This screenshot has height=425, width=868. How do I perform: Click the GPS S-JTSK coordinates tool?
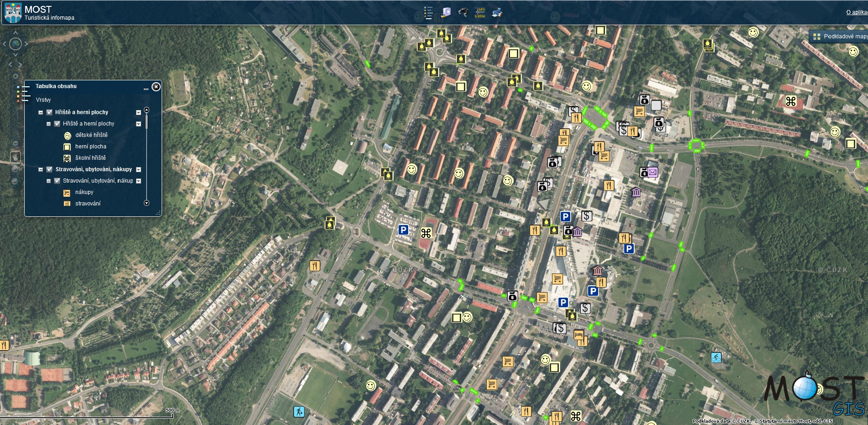[480, 13]
